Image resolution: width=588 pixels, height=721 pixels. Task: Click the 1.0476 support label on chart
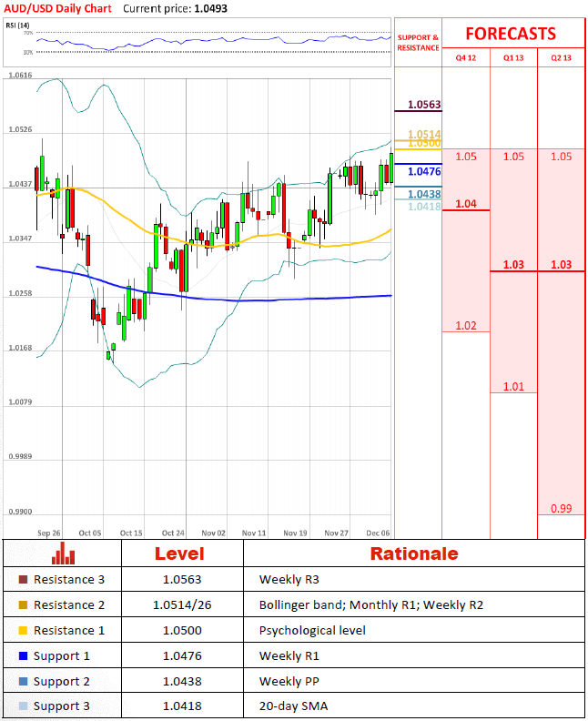pyautogui.click(x=424, y=171)
